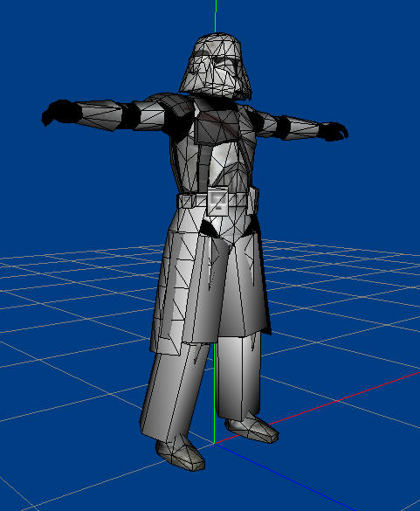Image resolution: width=420 pixels, height=511 pixels.
Task: Select the black glove on the model's left-side arm
Action: click(61, 113)
